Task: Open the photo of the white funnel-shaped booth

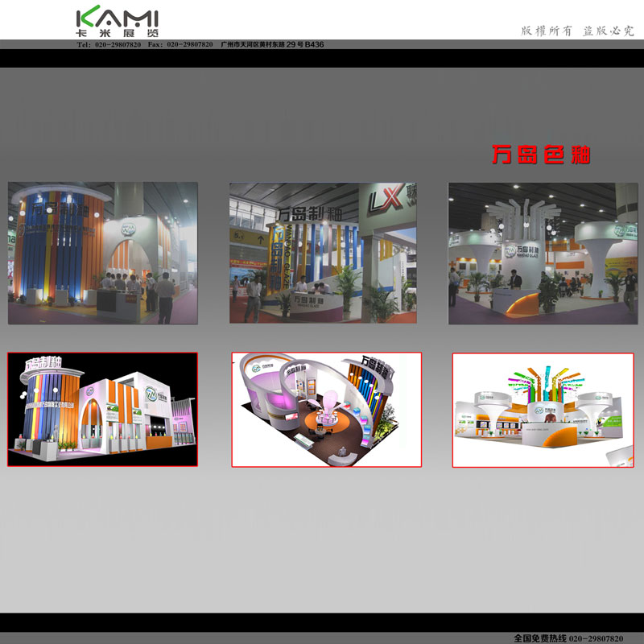Action: point(543,253)
